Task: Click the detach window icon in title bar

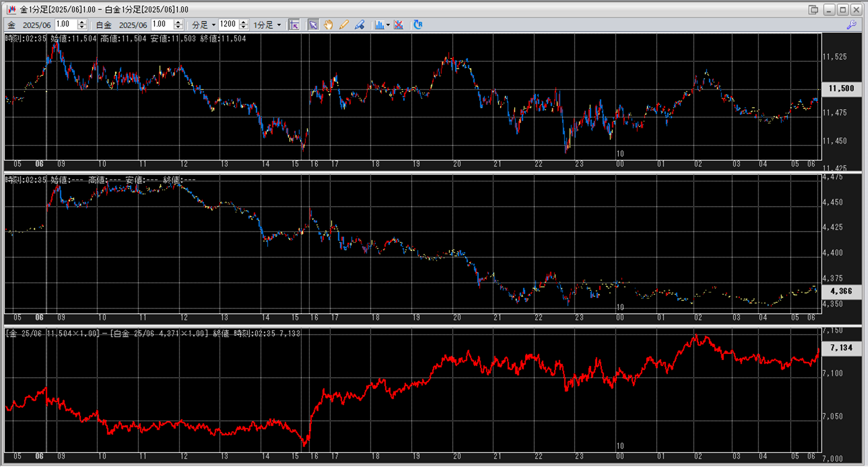Action: [813, 9]
